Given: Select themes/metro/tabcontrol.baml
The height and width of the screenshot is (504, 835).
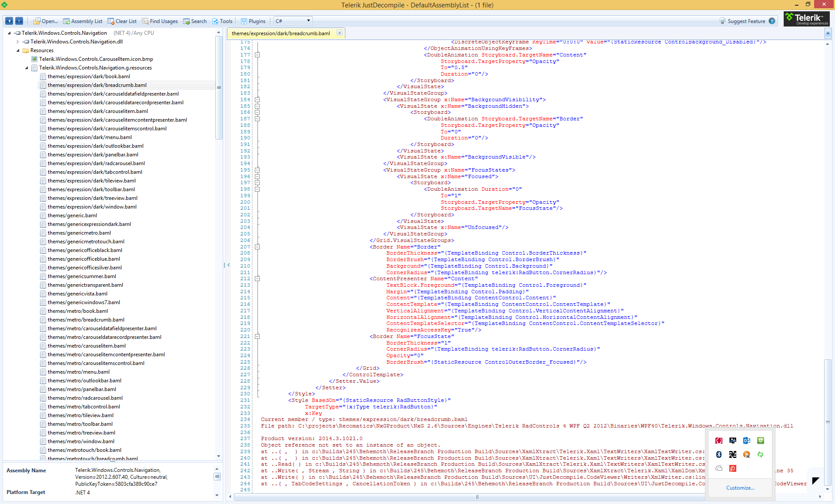Looking at the screenshot, I should 84,407.
